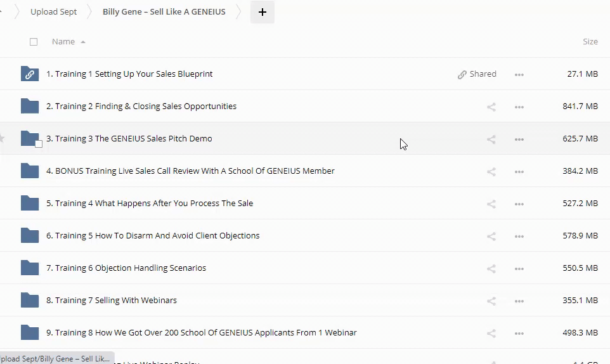The height and width of the screenshot is (364, 610).
Task: Expand three-dot menu for Training 8 row
Action: (x=519, y=333)
